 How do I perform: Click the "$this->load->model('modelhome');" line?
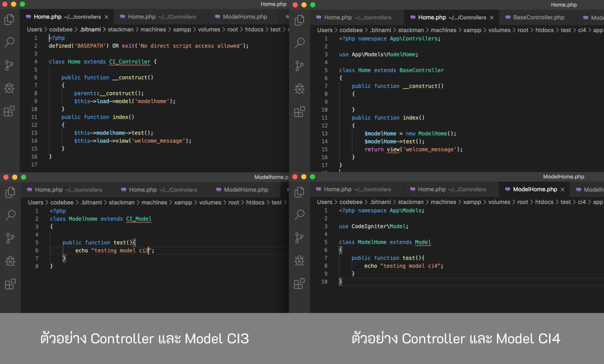click(x=125, y=101)
